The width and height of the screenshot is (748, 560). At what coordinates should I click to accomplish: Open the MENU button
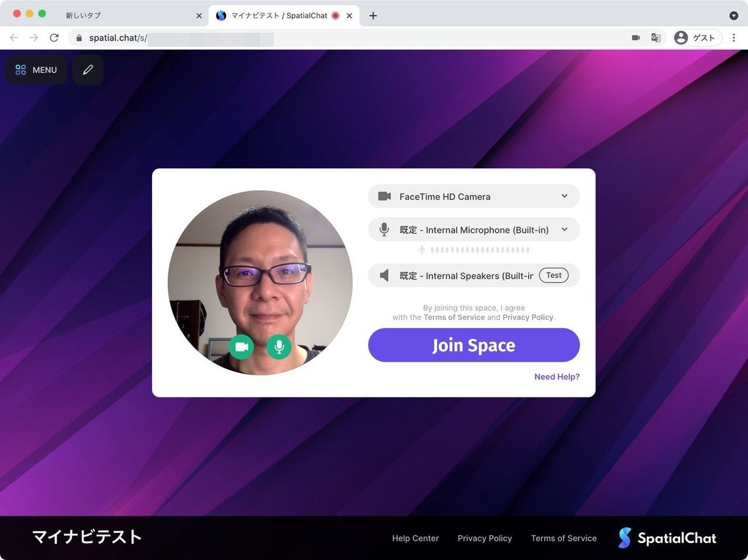36,70
